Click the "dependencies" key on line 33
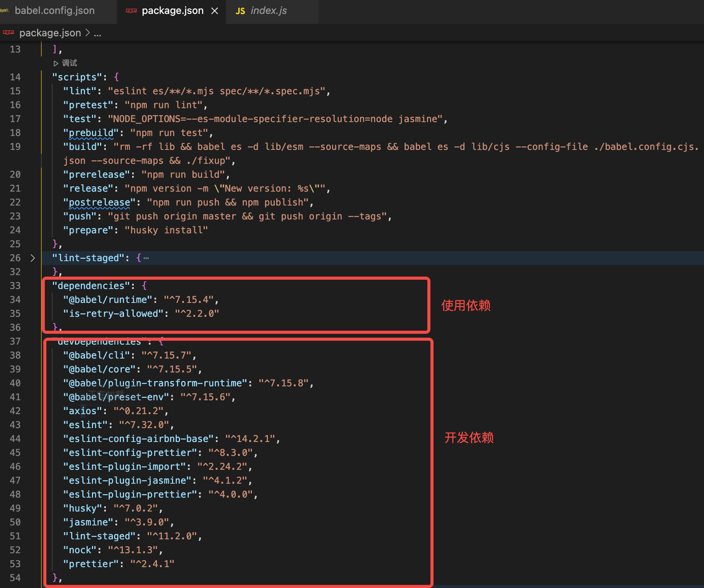Screen dimensions: 704x588 pyautogui.click(x=91, y=286)
